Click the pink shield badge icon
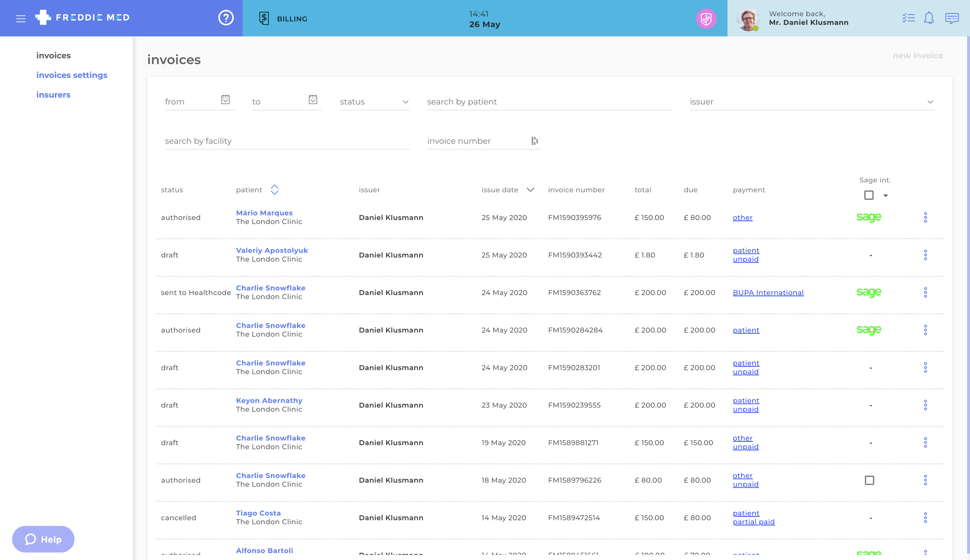The image size is (970, 560). coord(706,19)
